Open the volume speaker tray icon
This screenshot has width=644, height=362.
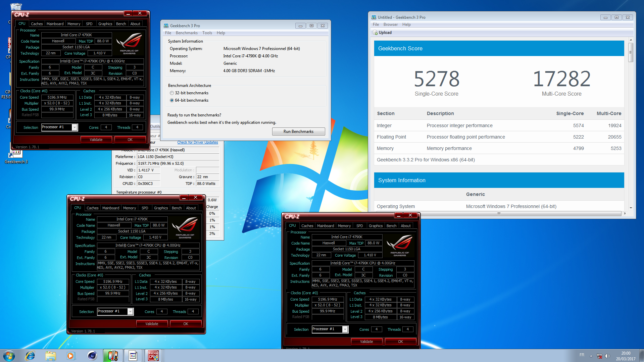607,356
